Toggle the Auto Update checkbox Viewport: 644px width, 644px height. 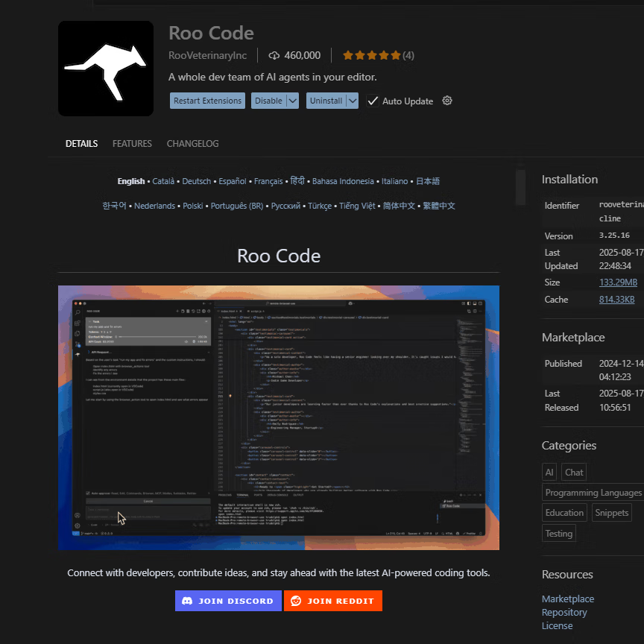(x=373, y=101)
